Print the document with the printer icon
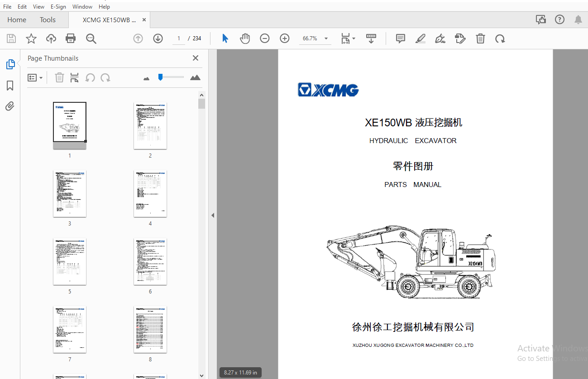The width and height of the screenshot is (588, 379). tap(71, 38)
